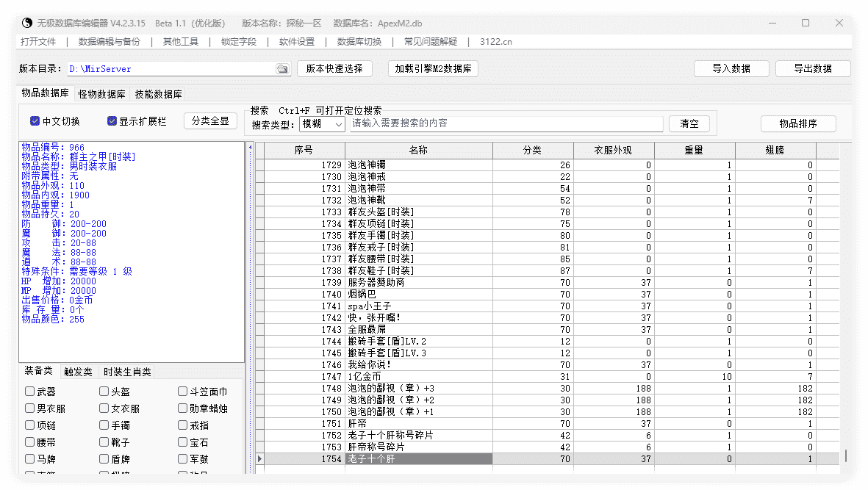The image size is (868, 490).
Task: Click the 翅膀 column header
Action: point(775,151)
